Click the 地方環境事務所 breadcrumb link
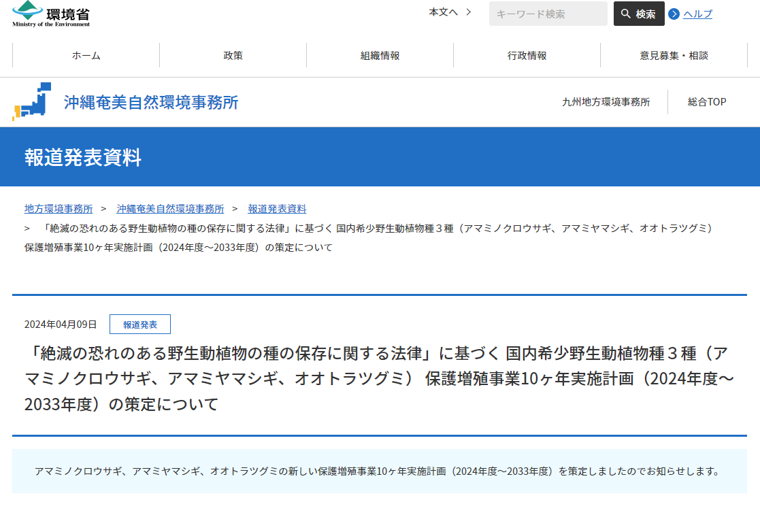 tap(58, 209)
